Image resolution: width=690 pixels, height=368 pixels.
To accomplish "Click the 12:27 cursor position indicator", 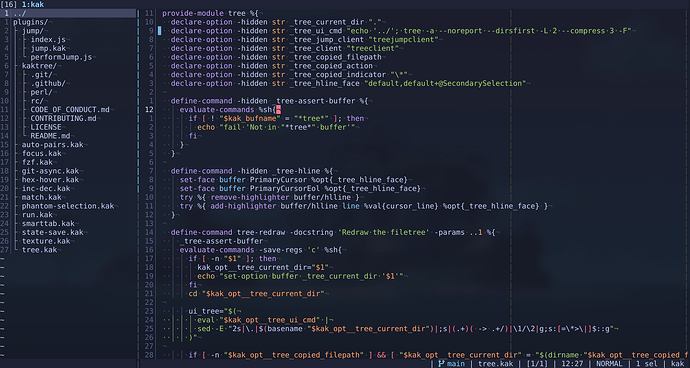I will tap(573, 364).
